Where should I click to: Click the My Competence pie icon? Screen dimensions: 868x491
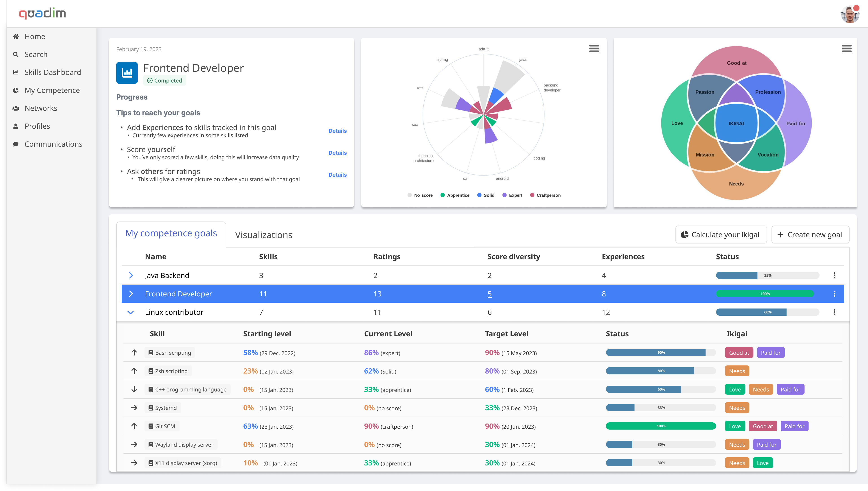(x=15, y=90)
